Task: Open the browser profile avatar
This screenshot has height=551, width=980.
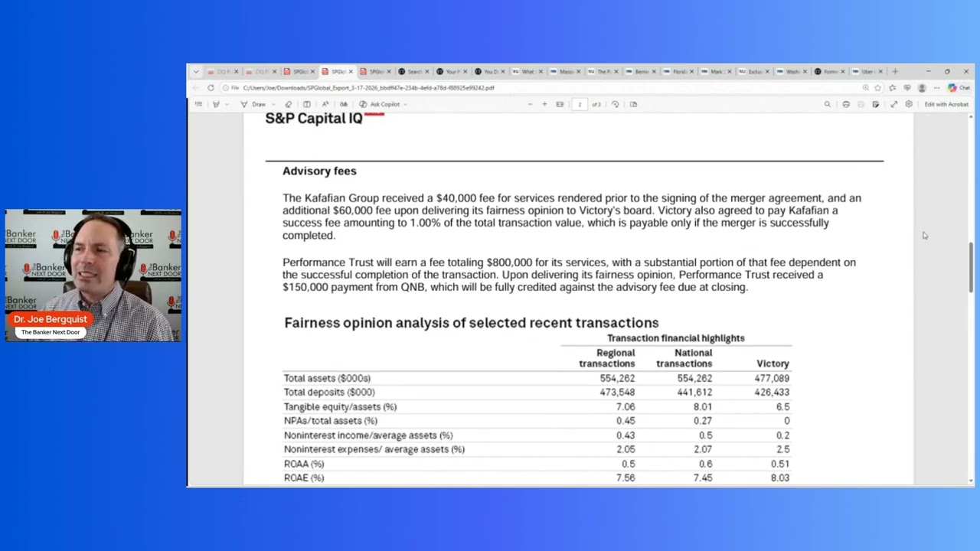Action: 922,88
